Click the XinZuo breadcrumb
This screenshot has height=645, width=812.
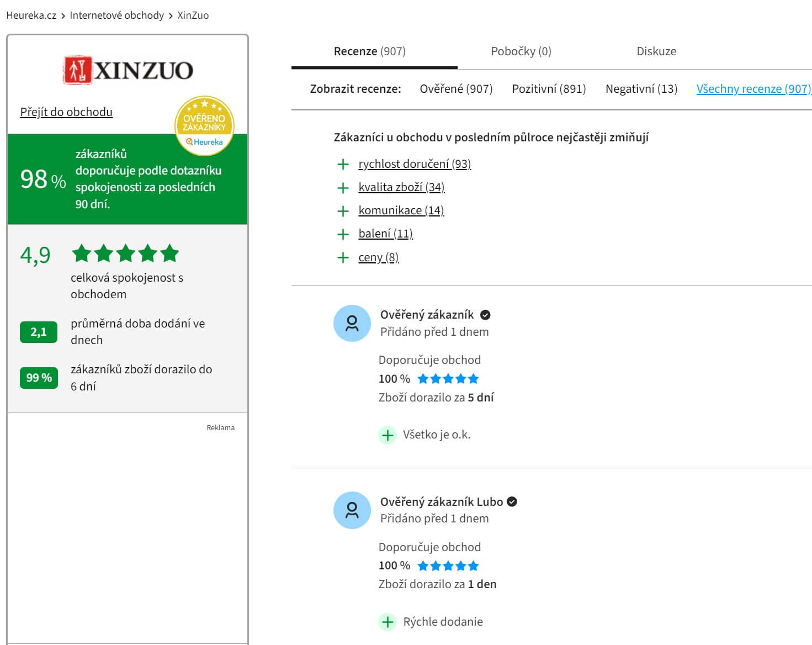(x=193, y=15)
